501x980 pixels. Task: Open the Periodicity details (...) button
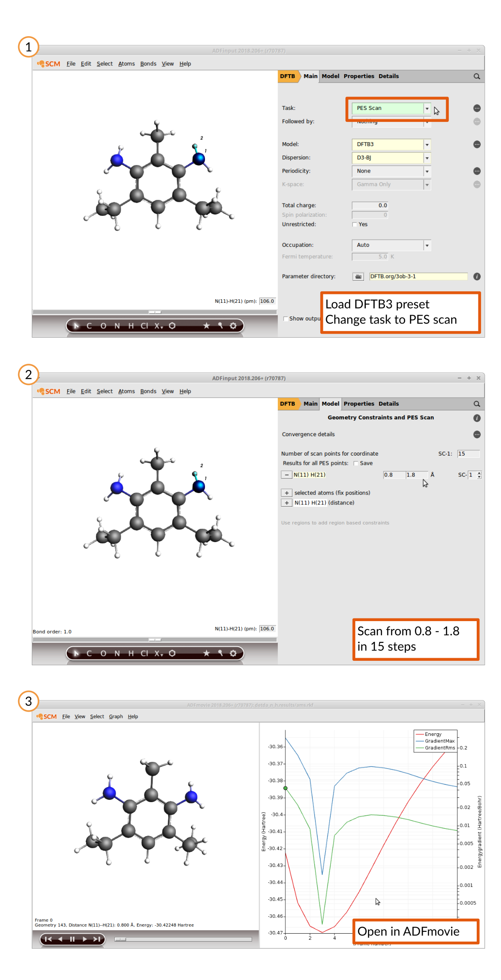(477, 171)
